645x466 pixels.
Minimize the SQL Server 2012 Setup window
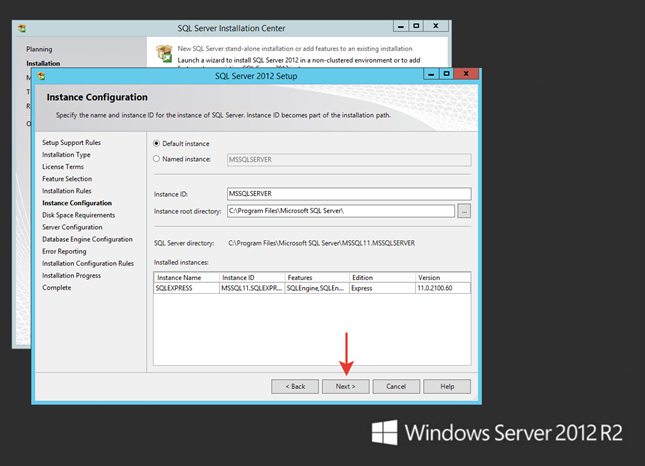431,74
